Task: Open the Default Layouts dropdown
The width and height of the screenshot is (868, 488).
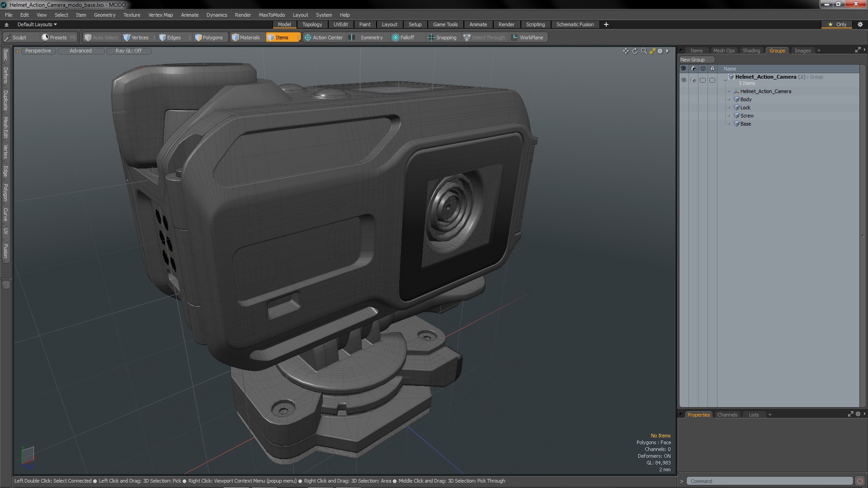Action: click(36, 24)
